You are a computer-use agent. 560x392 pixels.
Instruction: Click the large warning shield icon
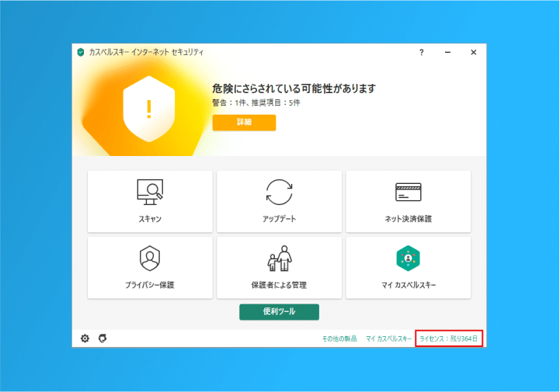click(x=148, y=107)
